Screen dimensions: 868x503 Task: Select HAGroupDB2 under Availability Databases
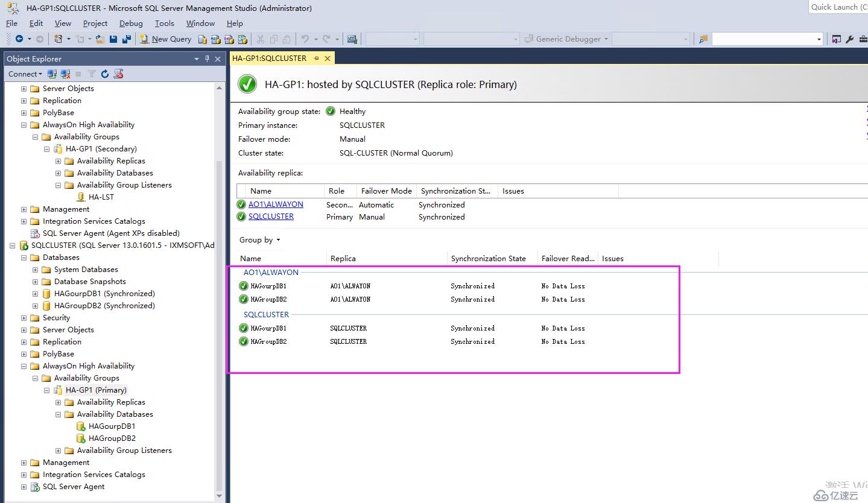[112, 438]
